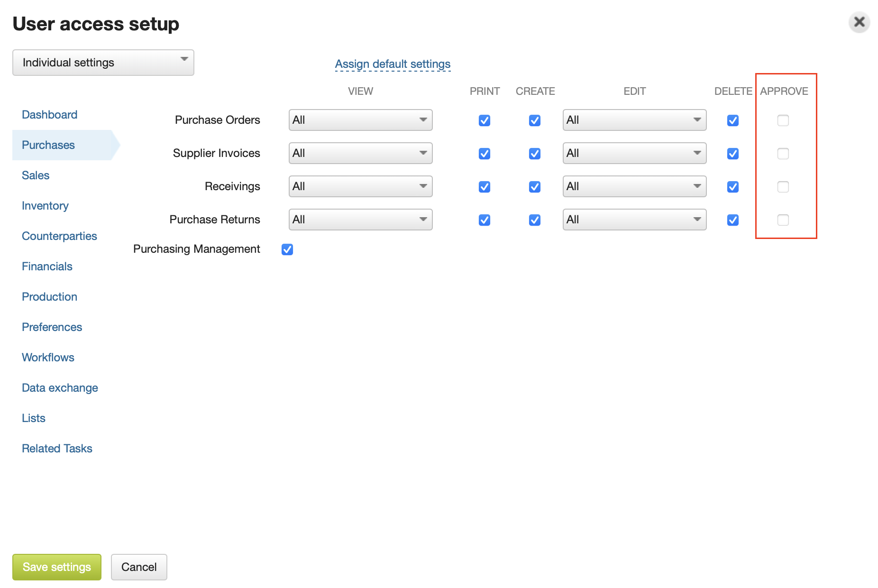Uncheck DELETE for Purchase Returns
This screenshot has height=588, width=878.
(x=733, y=220)
